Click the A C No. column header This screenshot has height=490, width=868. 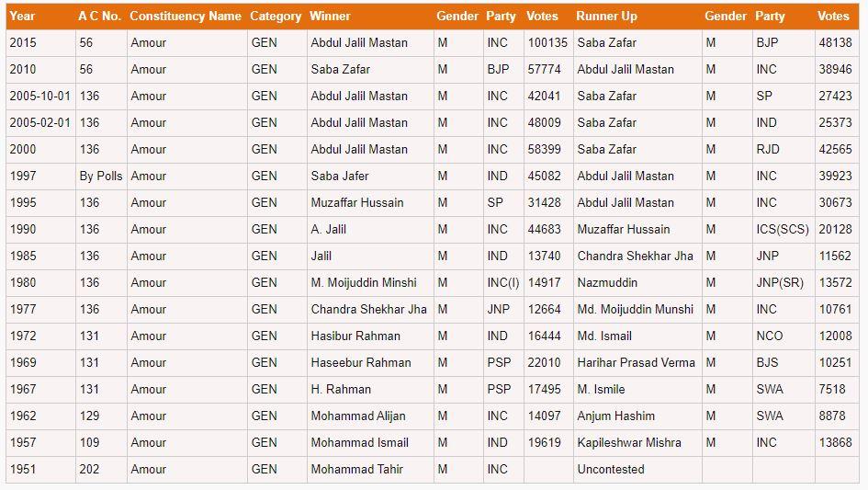point(99,16)
